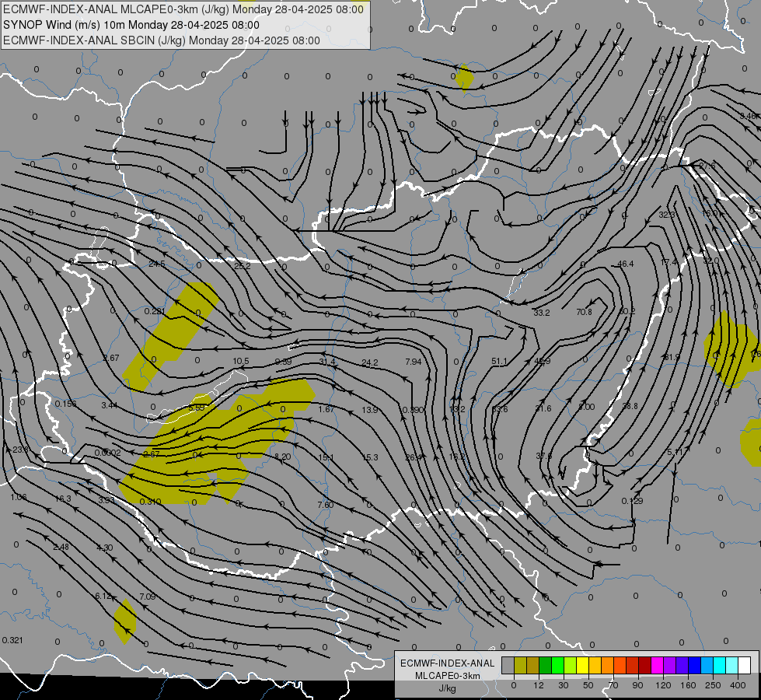This screenshot has width=761, height=700.
Task: Click the map value 7.94
Action: [414, 362]
